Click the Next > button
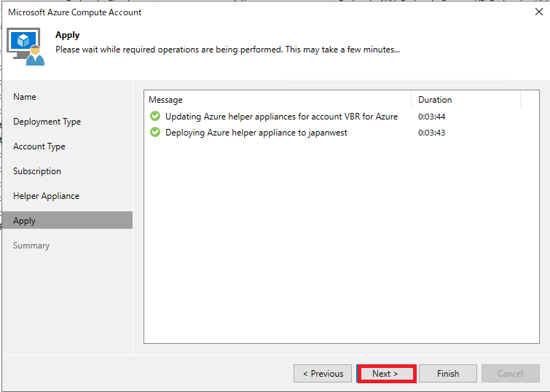The image size is (550, 392). 386,373
